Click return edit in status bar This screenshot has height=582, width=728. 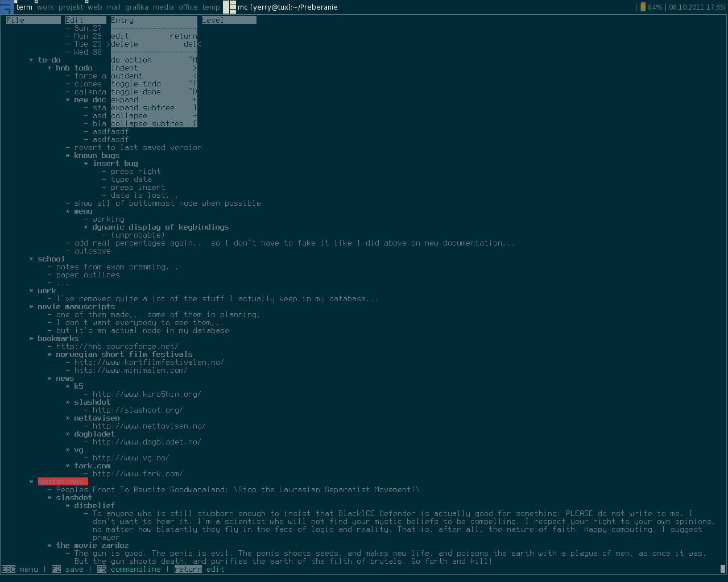point(200,569)
